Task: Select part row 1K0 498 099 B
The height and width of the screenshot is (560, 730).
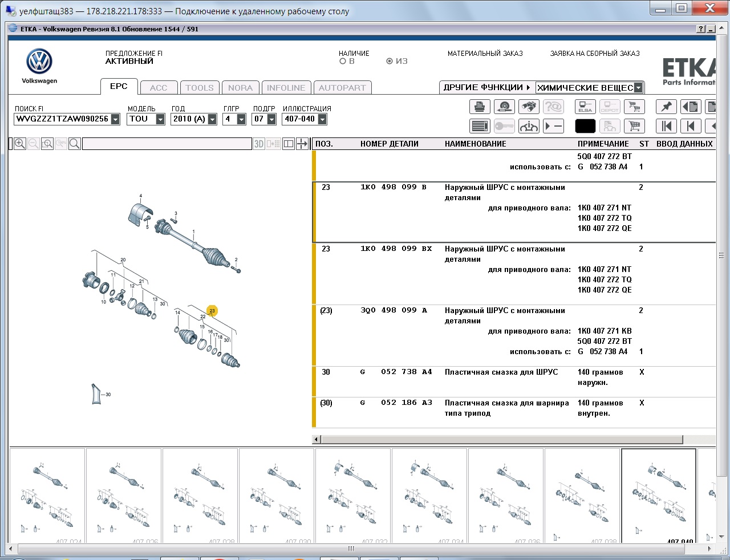Action: tap(515, 213)
